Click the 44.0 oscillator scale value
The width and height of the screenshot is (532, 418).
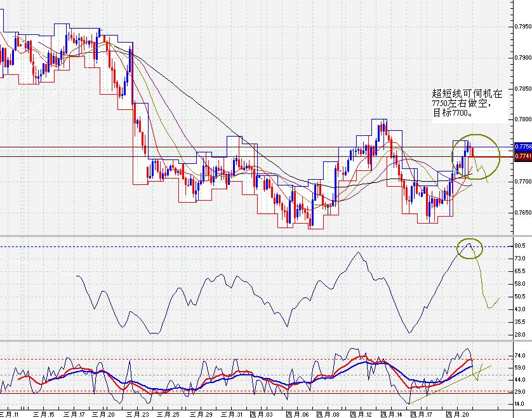(x=520, y=380)
